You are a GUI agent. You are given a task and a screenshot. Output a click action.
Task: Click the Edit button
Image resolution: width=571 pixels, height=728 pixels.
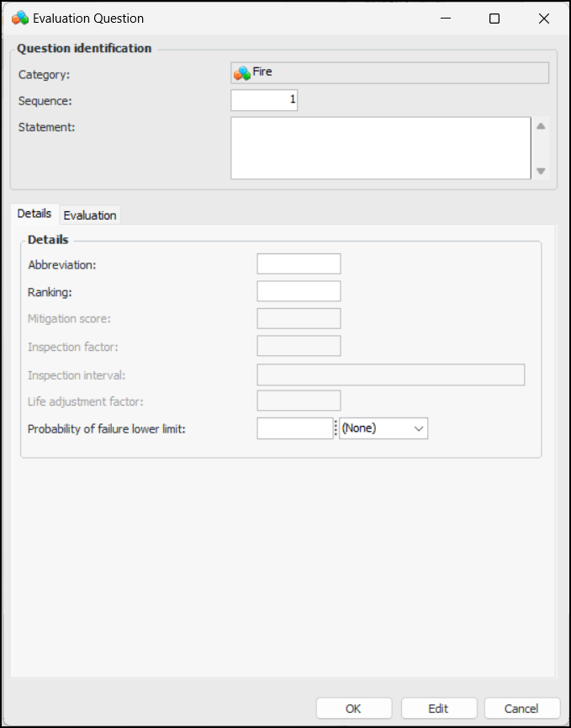point(439,709)
